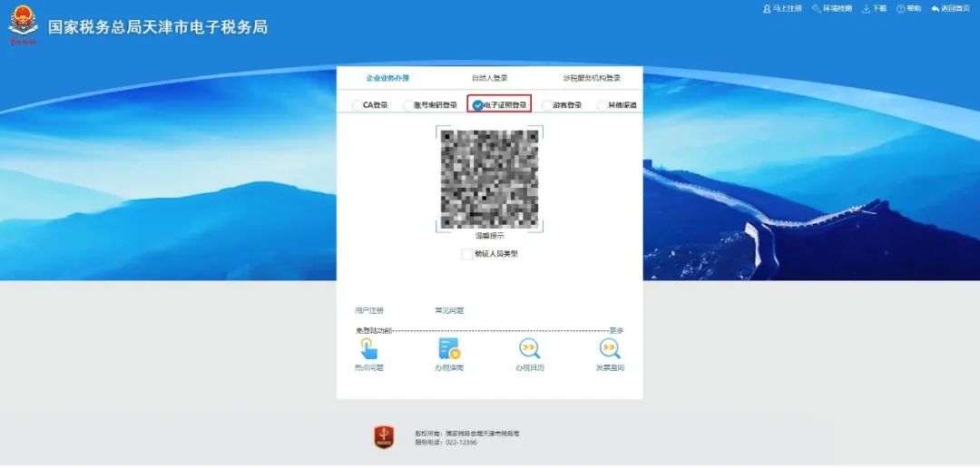Click the 温馨提示 text under QR code

(x=489, y=236)
